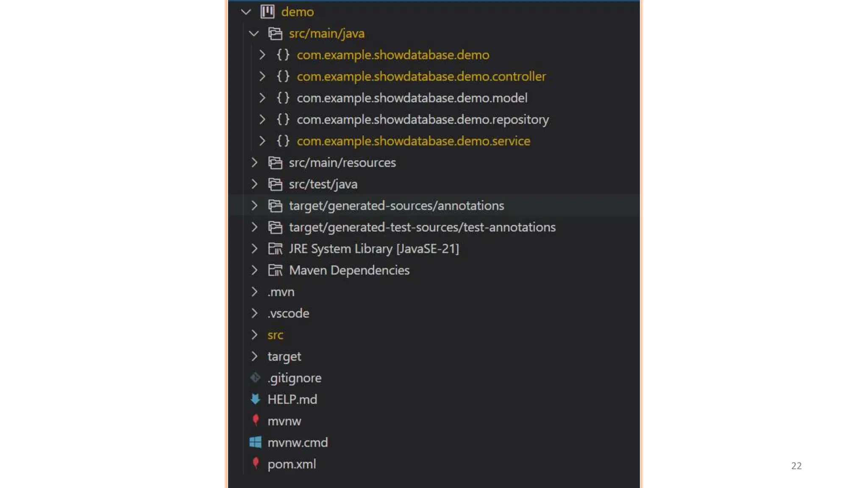Expand the .vscode folder
Viewport: 868px width, 488px height.
254,313
